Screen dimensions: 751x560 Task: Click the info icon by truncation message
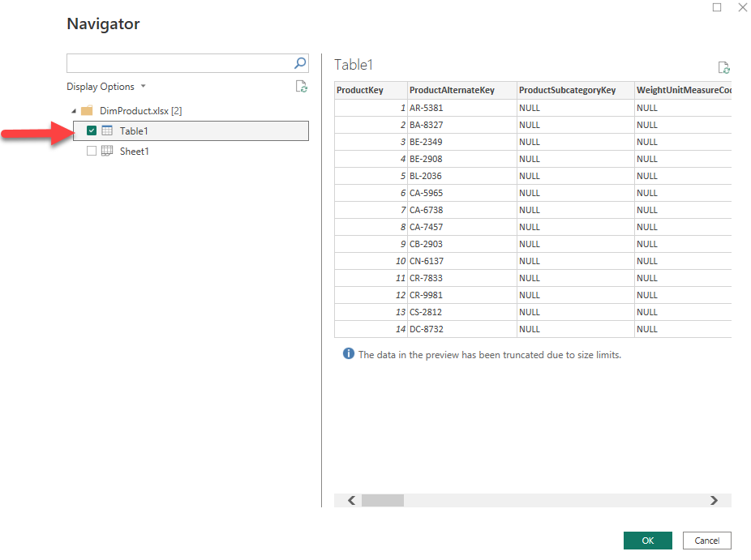click(349, 354)
